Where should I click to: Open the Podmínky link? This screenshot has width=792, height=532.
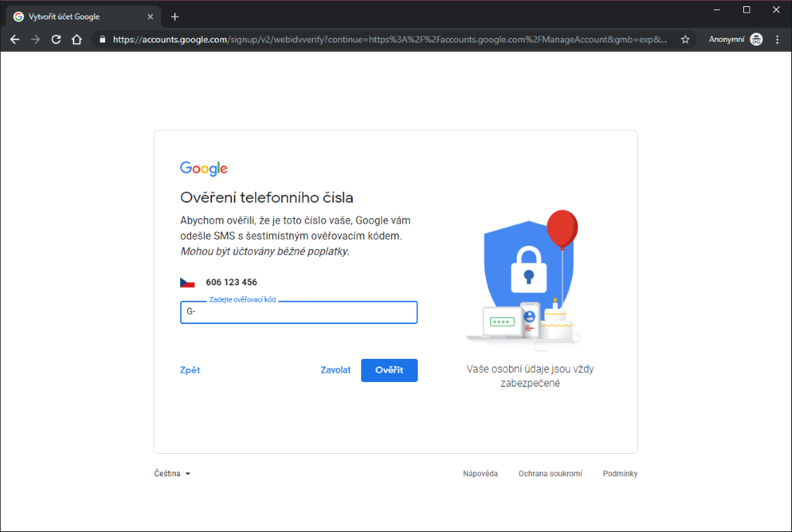pos(620,473)
